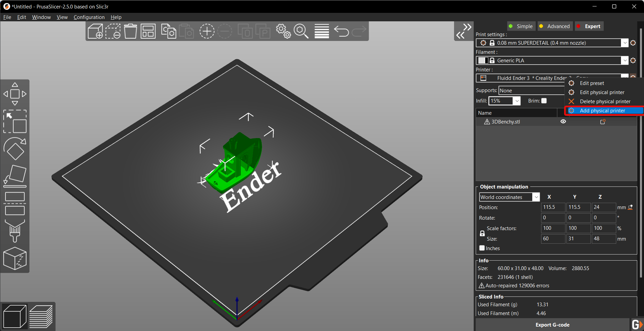Switch to 3D editor view cube icon
Screen dimensions: 644x331
click(x=15, y=316)
